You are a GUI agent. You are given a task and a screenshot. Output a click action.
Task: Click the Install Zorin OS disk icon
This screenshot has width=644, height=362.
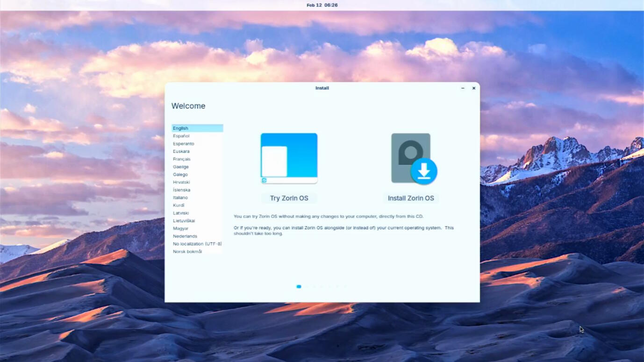(x=414, y=158)
